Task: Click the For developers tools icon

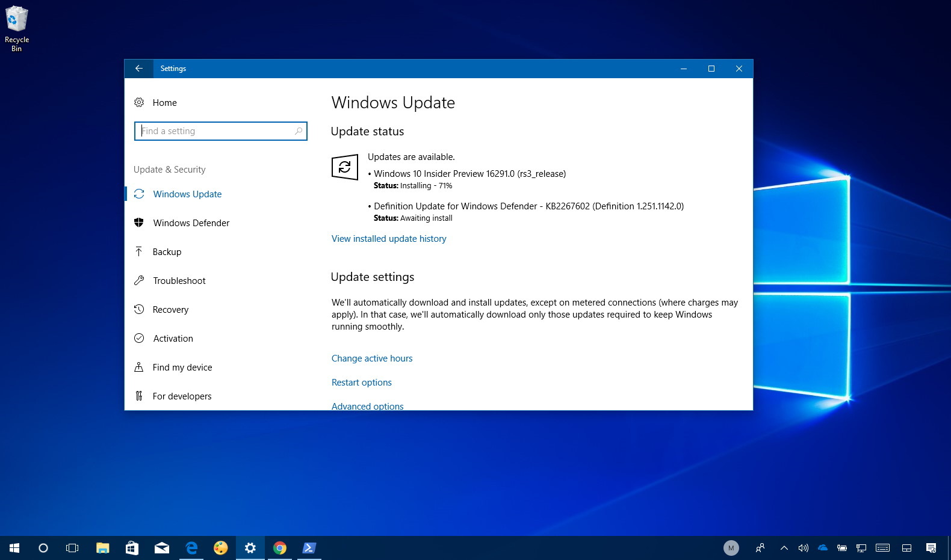Action: pos(139,396)
